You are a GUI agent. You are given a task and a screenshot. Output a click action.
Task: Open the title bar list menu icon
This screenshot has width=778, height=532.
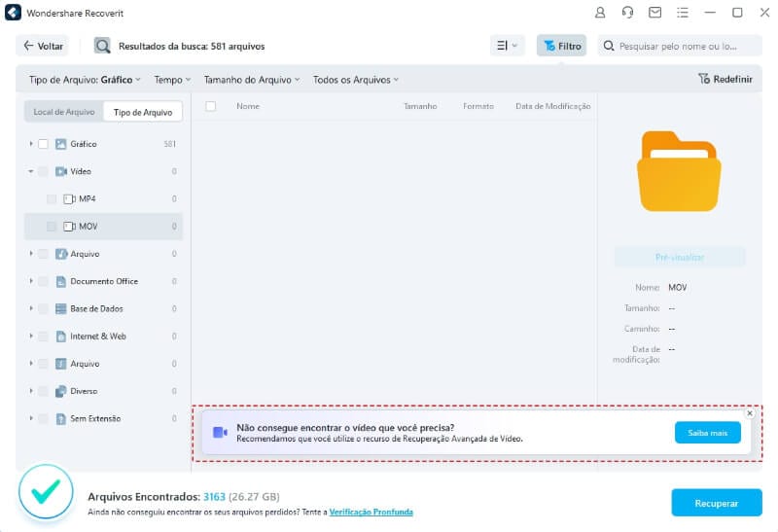tap(683, 13)
